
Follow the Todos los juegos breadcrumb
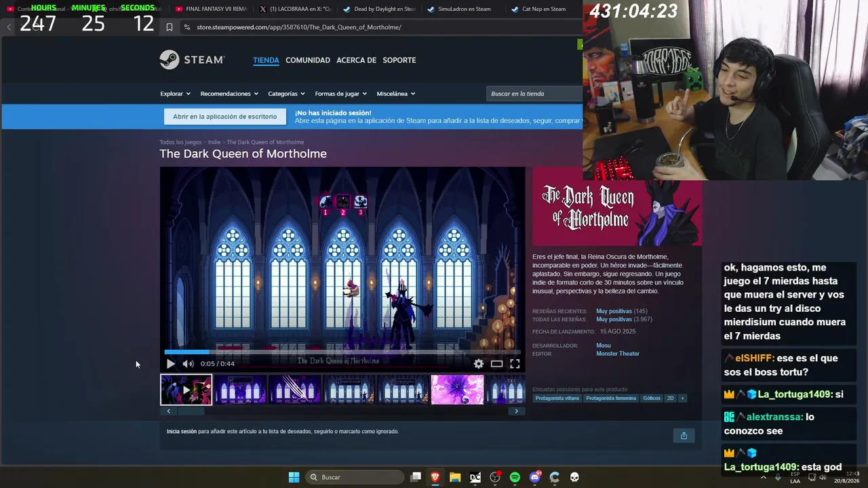[180, 142]
